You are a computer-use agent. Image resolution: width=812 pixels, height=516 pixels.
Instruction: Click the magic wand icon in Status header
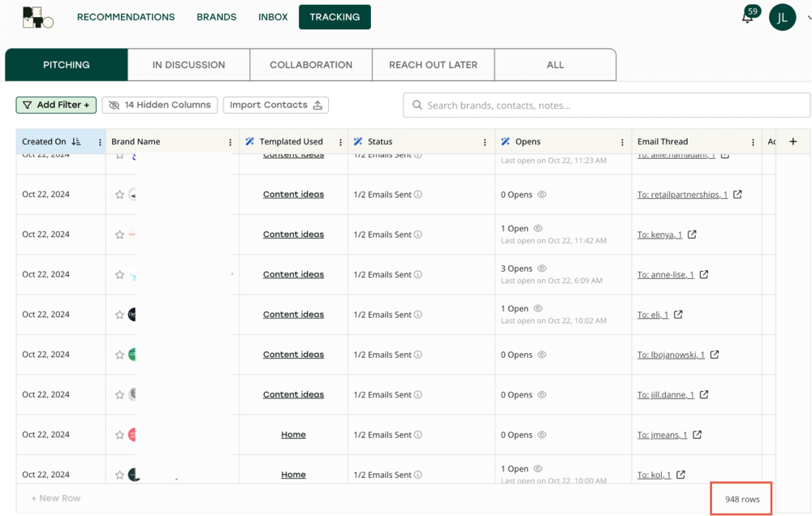point(358,141)
